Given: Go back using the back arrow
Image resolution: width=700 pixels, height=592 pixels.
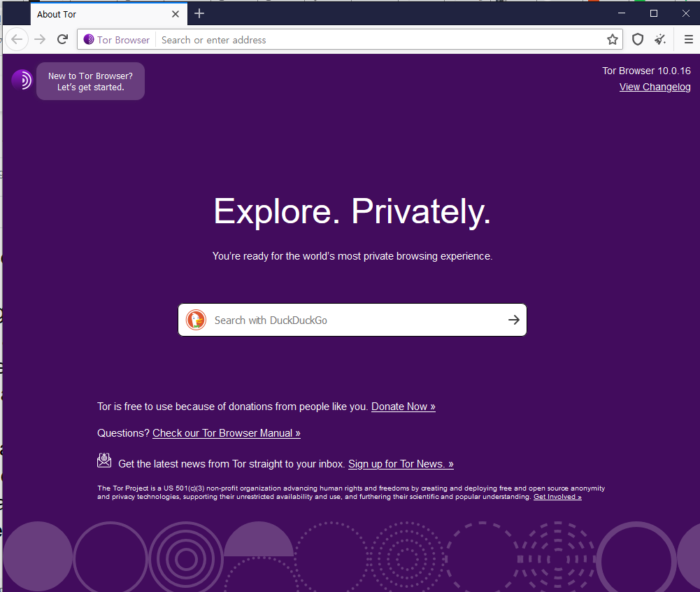Looking at the screenshot, I should 17,40.
